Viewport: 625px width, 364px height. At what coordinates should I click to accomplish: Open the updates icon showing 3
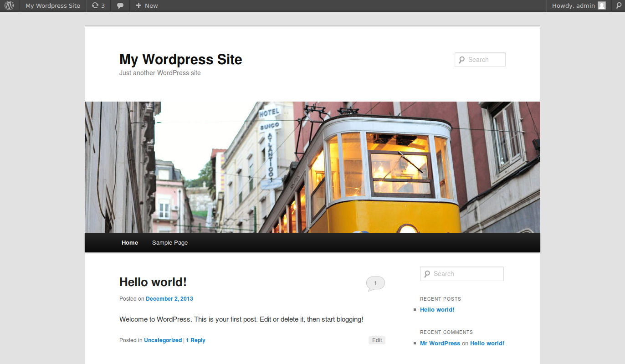click(x=98, y=6)
